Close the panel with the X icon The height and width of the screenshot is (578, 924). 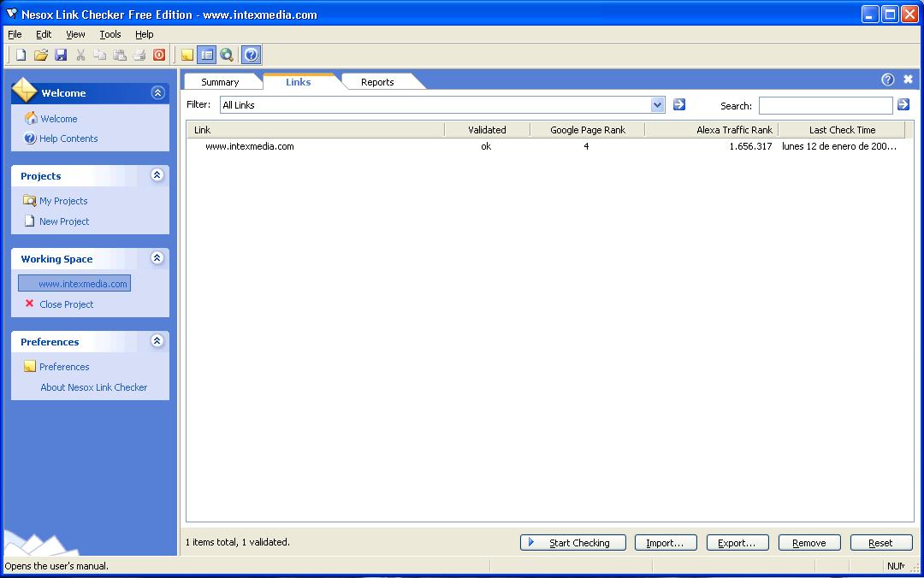click(908, 79)
